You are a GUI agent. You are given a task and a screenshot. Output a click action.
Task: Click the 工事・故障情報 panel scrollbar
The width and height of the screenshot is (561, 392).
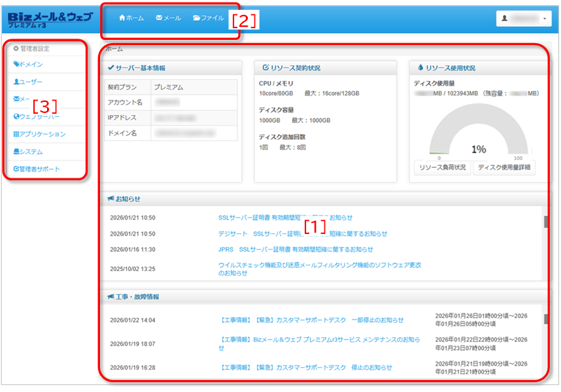546,319
